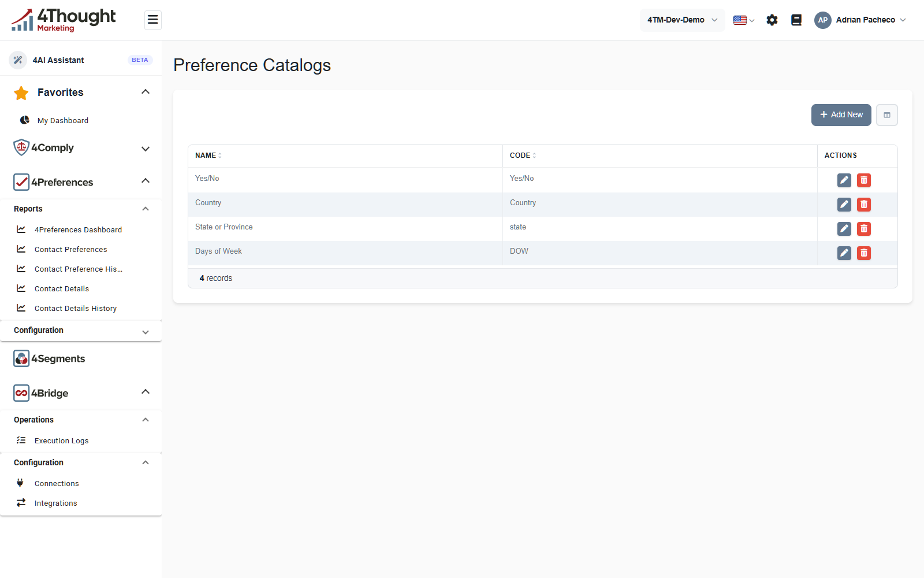The height and width of the screenshot is (578, 924).
Task: Open the Contact Preference History report
Action: click(x=79, y=269)
